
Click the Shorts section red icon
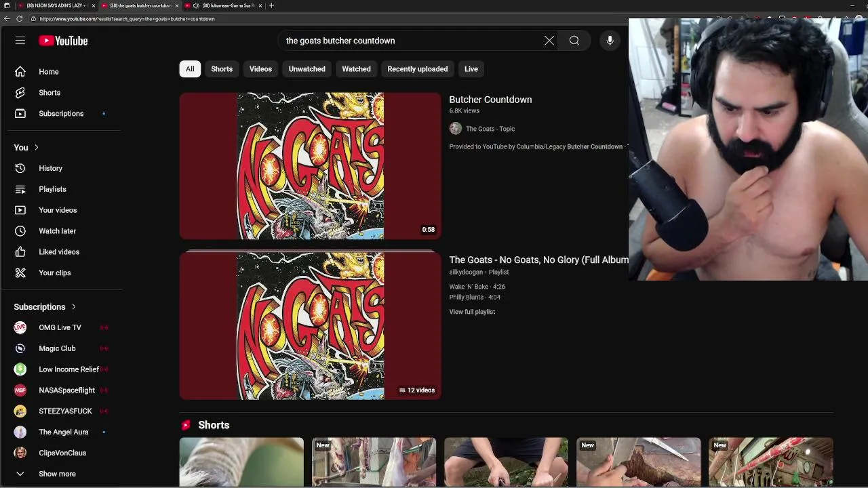pos(186,425)
